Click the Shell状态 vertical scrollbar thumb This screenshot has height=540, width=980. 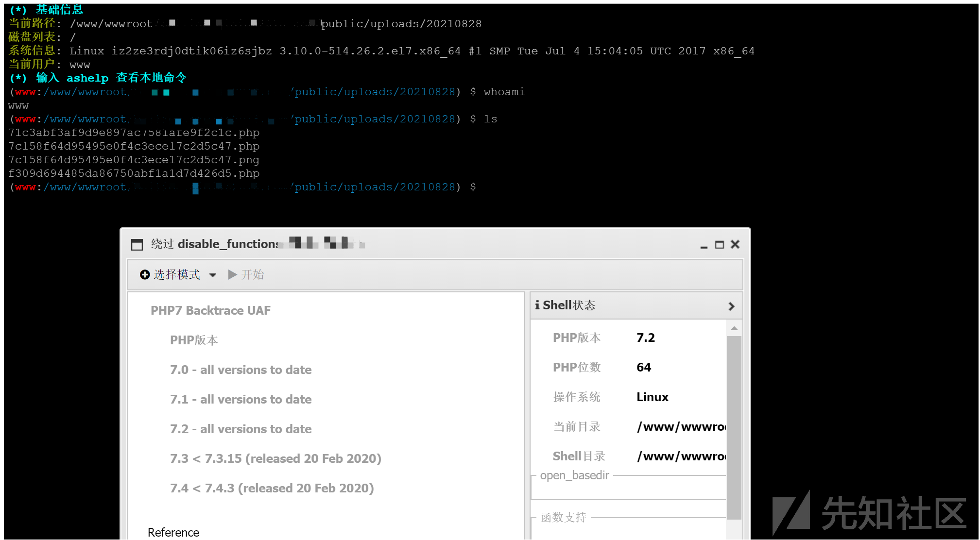734,427
